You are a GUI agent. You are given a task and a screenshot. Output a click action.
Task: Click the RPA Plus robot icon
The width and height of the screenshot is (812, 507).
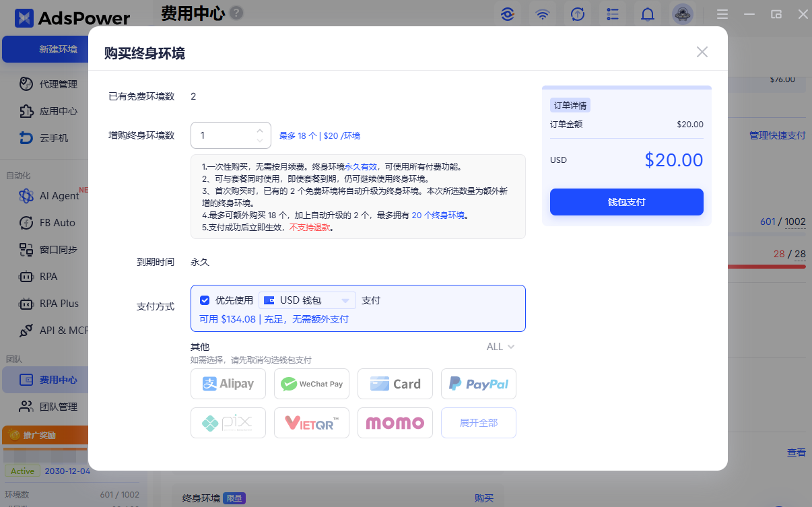point(26,304)
